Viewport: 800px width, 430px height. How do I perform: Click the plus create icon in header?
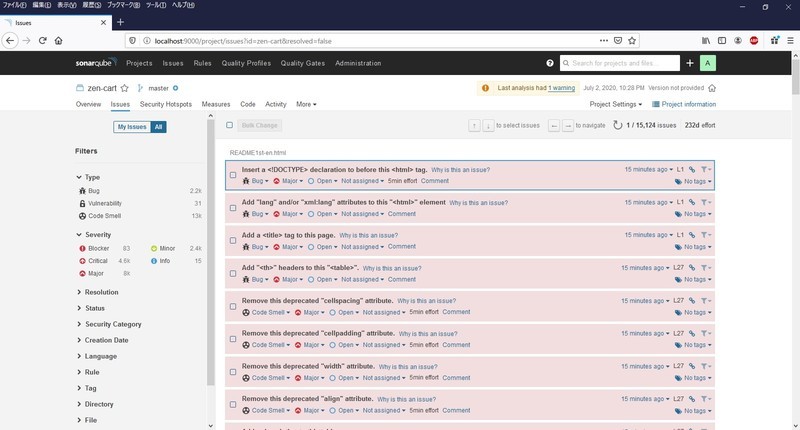click(690, 63)
